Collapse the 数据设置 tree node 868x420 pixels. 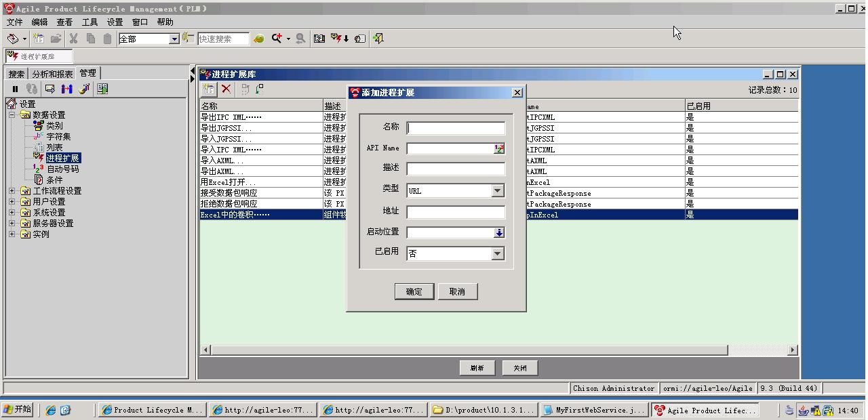[x=12, y=115]
